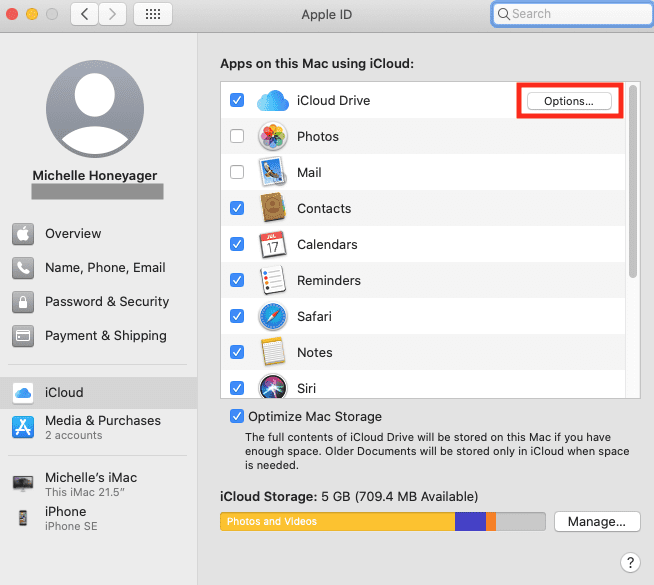654x585 pixels.
Task: Open the help question mark button
Action: (x=630, y=562)
